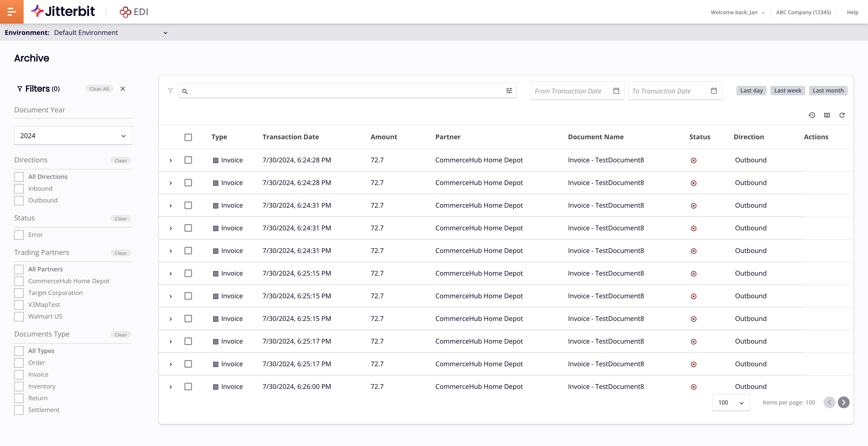Screen dimensions: 868x446
Task: Select the row checkbox for the 6:26:00 PM invoice
Action: coord(188,387)
